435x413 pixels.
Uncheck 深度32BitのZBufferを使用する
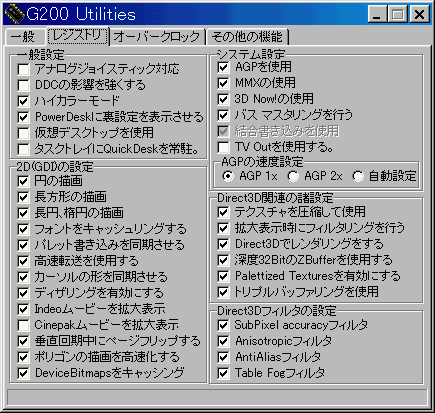[223, 260]
